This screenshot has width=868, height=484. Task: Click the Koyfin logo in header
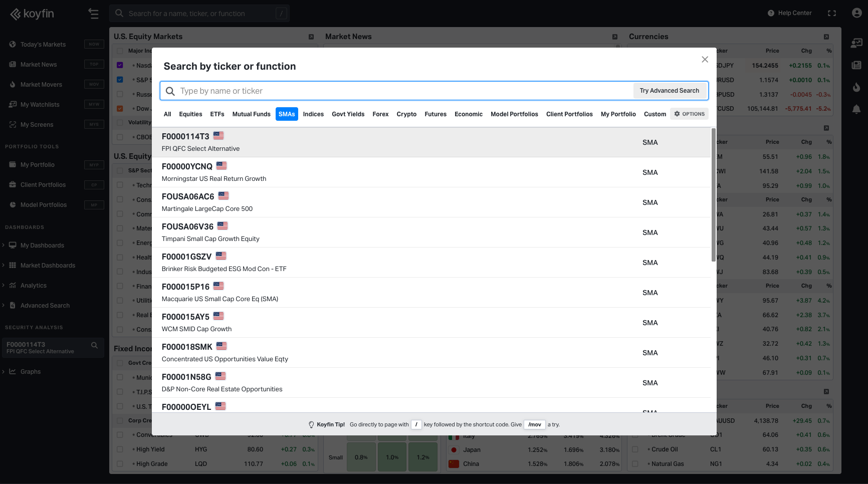(32, 14)
